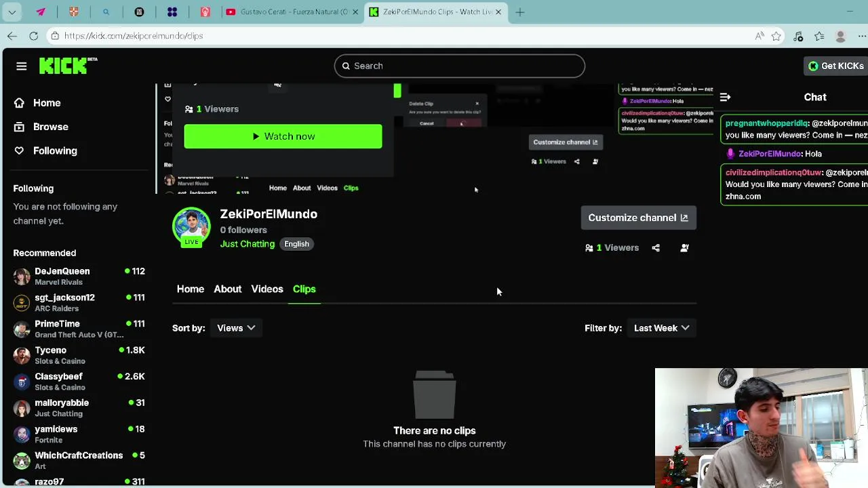Click the Get KICKs button
The width and height of the screenshot is (868, 488).
pyautogui.click(x=836, y=66)
